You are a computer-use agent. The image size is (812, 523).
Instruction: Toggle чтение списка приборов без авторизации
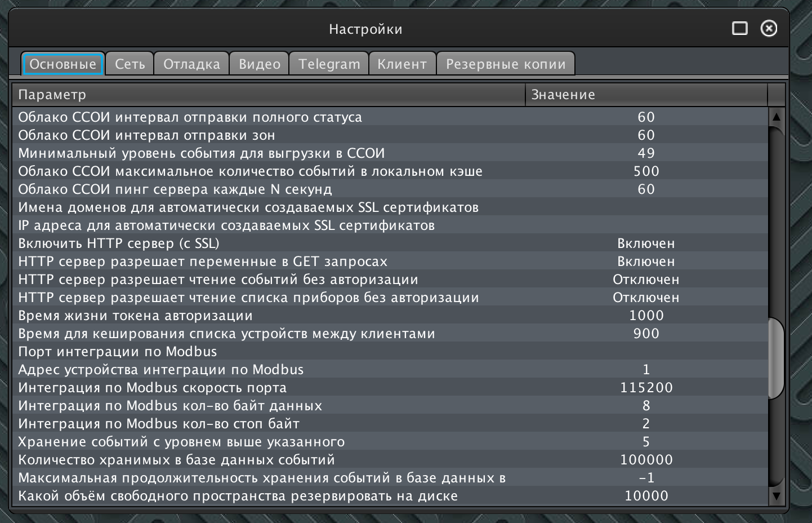(x=646, y=298)
